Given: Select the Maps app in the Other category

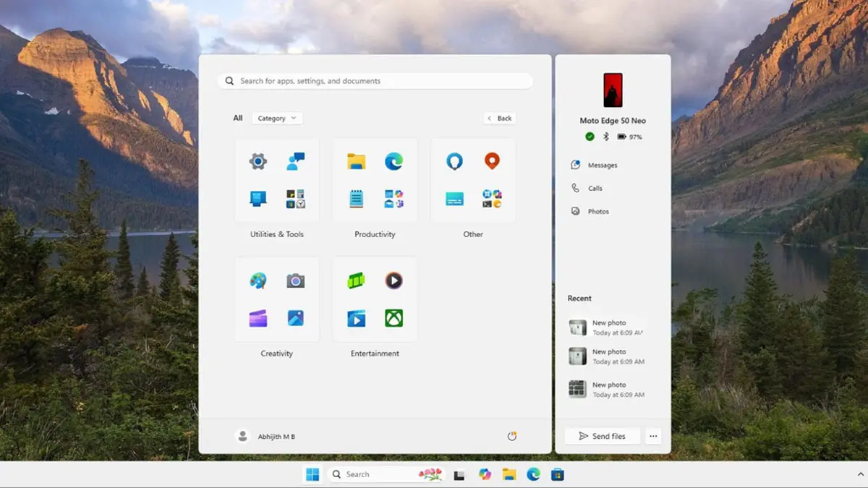Looking at the screenshot, I should coord(491,160).
